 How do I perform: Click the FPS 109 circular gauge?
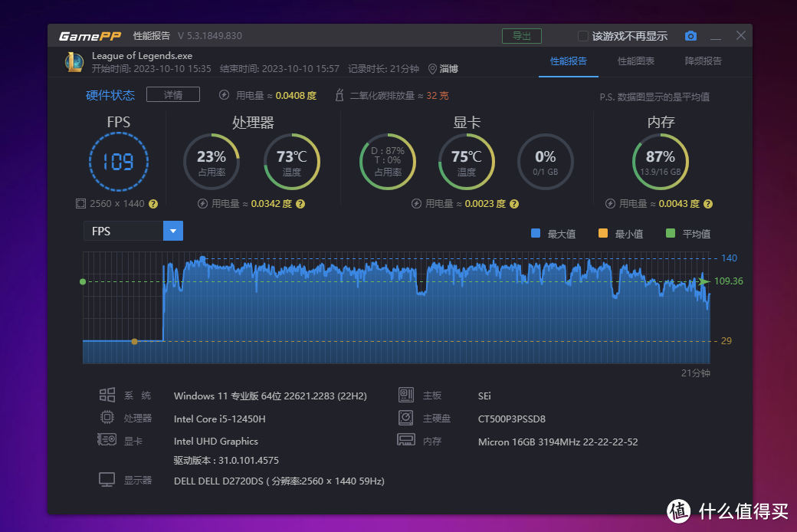tap(119, 162)
